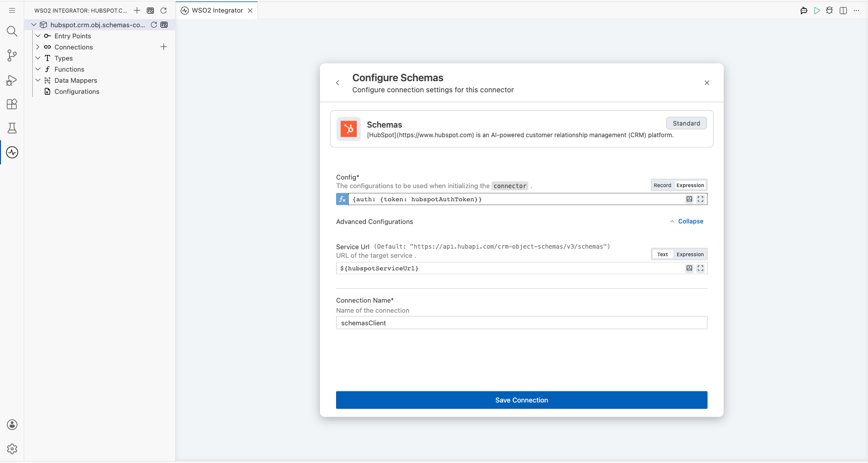Expand the Config editor to fullscreen
The width and height of the screenshot is (868, 463).
700,199
